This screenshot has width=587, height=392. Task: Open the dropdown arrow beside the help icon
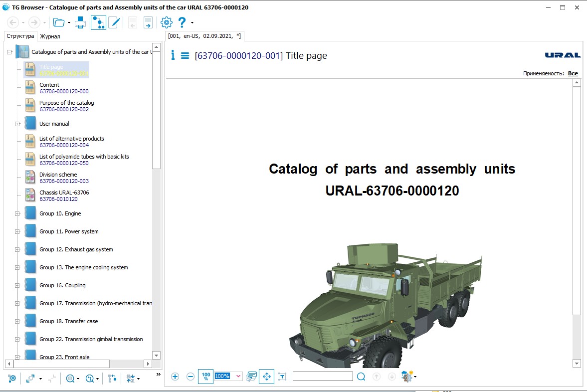193,22
